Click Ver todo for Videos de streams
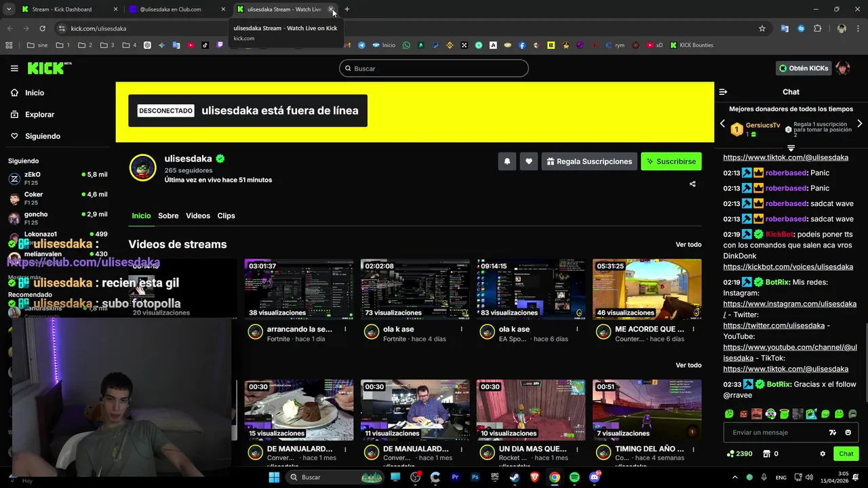 tap(688, 245)
